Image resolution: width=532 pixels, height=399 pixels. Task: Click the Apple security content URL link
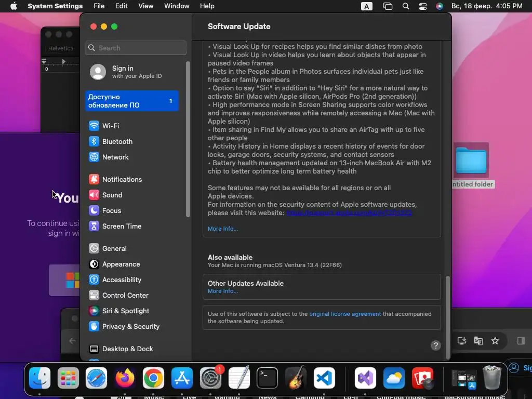tap(349, 212)
